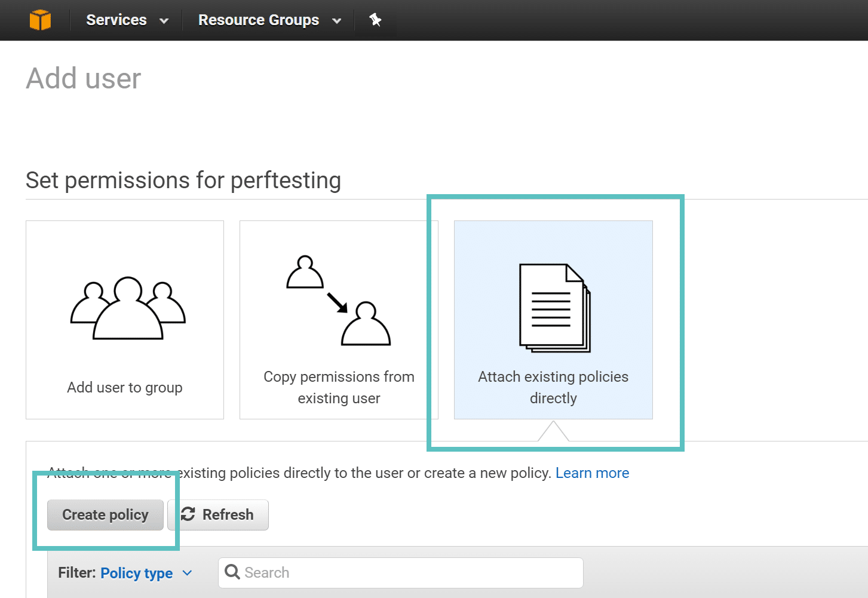Click inside the policy Search field
This screenshot has height=598, width=868.
pos(400,572)
